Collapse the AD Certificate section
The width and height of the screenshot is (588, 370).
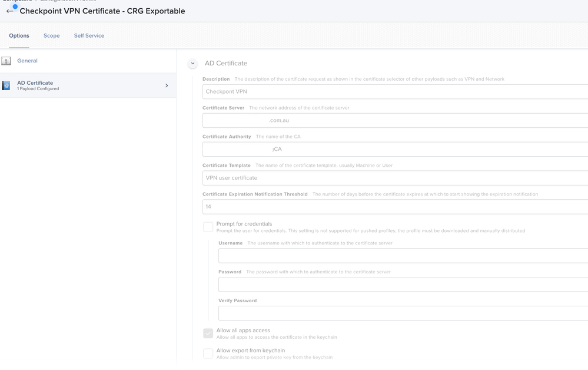click(192, 64)
